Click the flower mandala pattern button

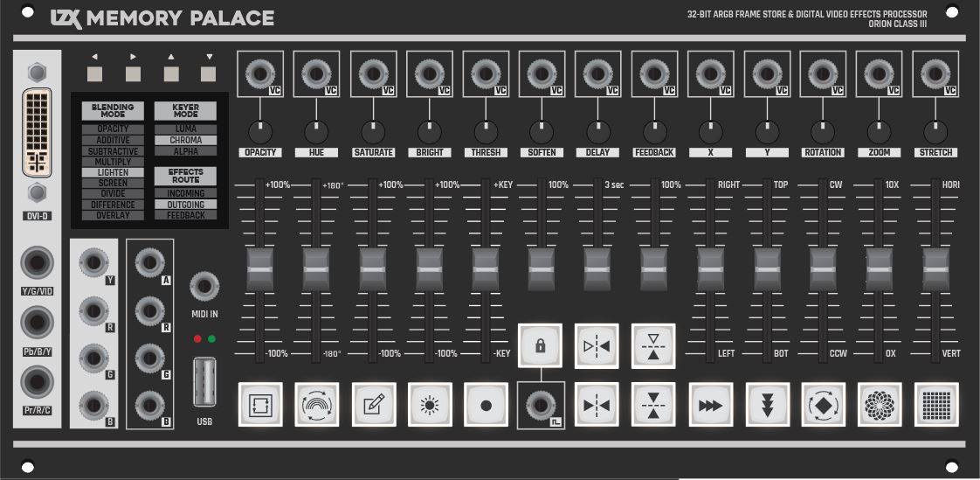tap(880, 405)
